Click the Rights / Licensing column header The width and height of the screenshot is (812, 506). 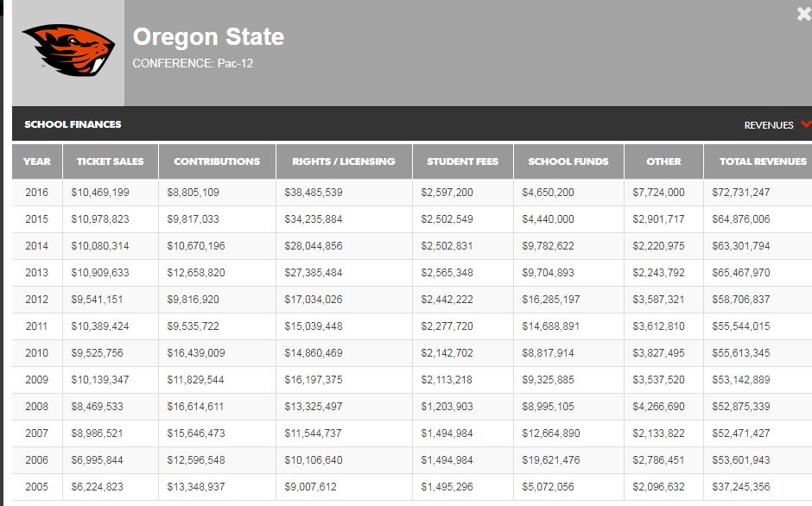(344, 161)
